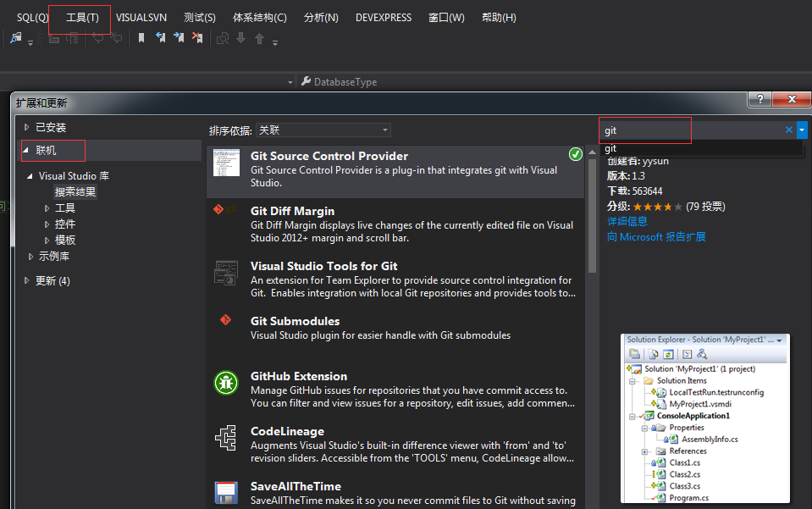Click the decrease indent toolbar icon
The height and width of the screenshot is (509, 812).
point(54,38)
